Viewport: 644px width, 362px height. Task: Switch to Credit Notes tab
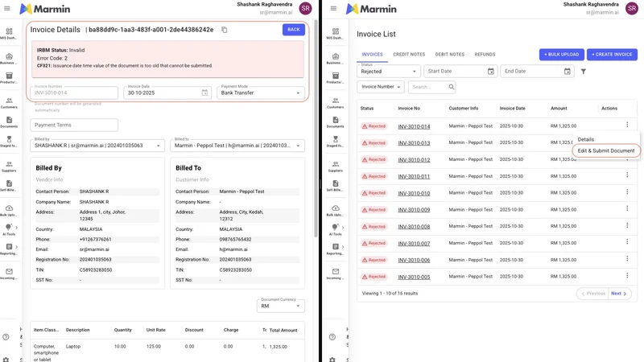point(409,54)
